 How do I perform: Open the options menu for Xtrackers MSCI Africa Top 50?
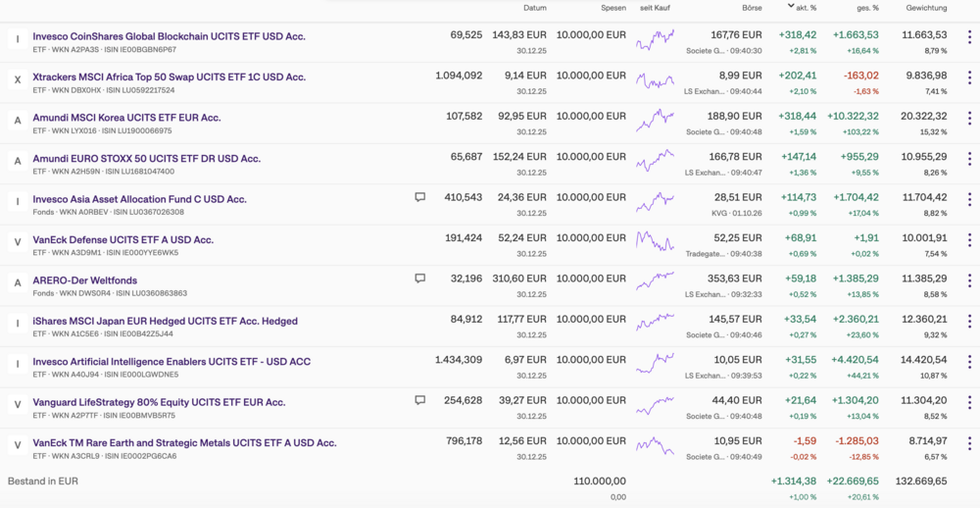(969, 77)
